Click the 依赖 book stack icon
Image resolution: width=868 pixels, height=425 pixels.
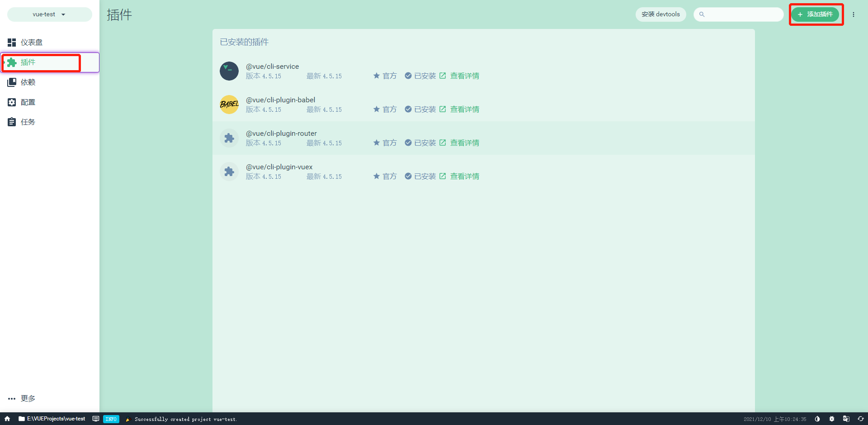12,82
